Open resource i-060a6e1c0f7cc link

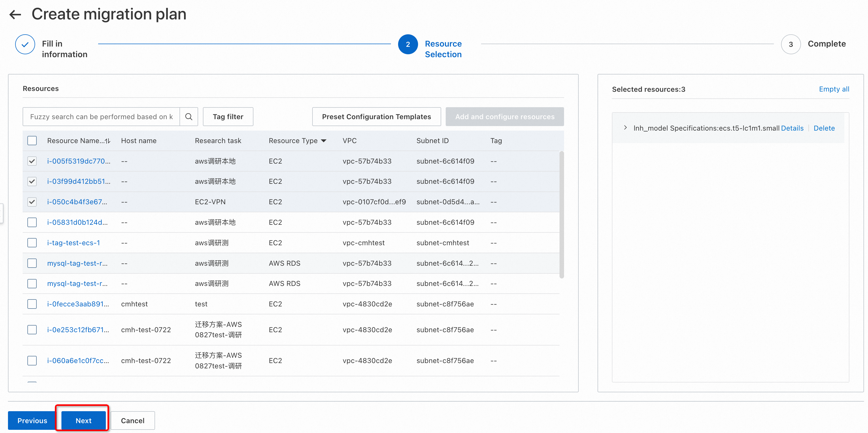[78, 361]
